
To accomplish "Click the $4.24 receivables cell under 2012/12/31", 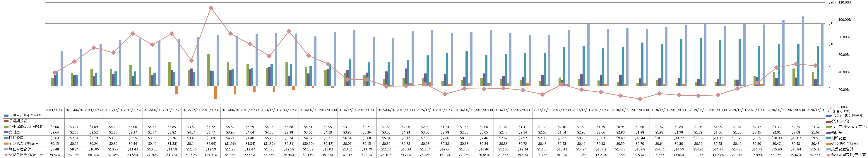I will click(191, 132).
